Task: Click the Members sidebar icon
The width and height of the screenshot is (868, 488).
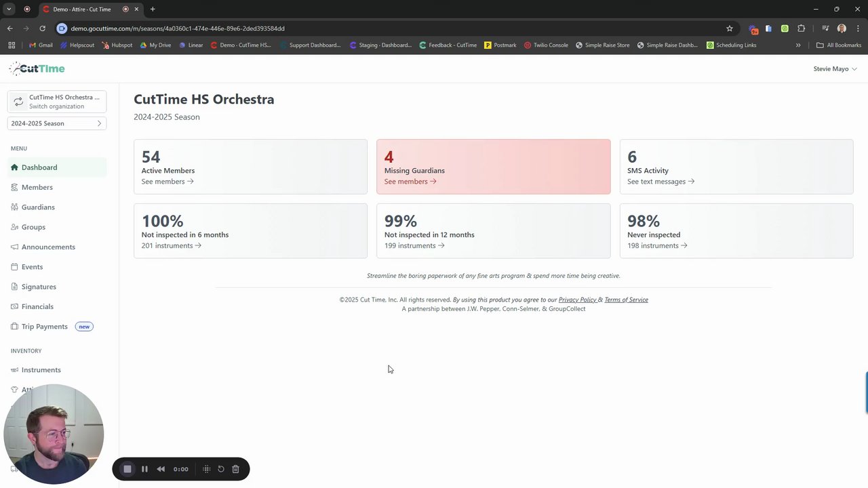Action: click(14, 187)
